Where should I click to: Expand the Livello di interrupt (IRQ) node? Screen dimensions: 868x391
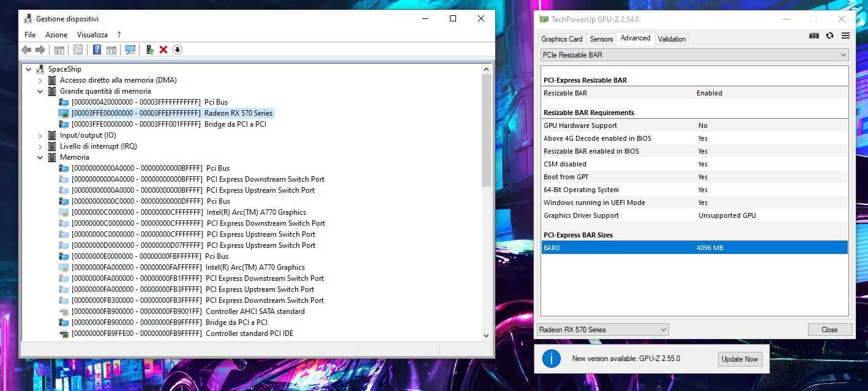click(x=41, y=146)
